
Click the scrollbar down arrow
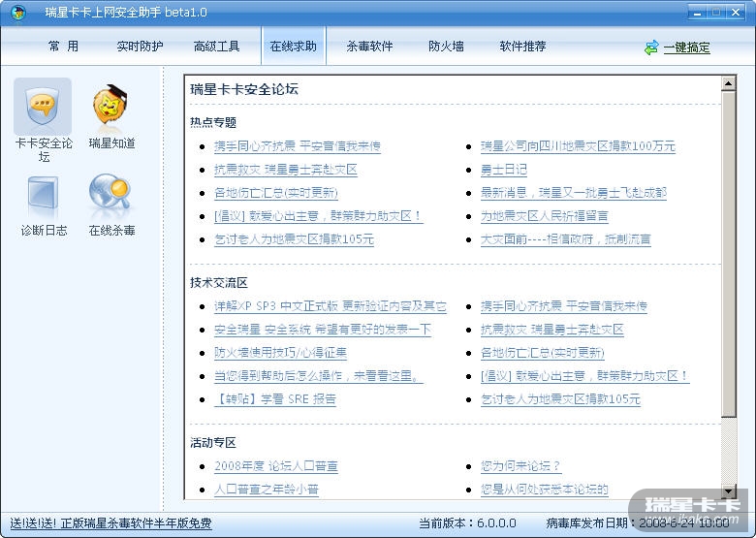pos(729,491)
